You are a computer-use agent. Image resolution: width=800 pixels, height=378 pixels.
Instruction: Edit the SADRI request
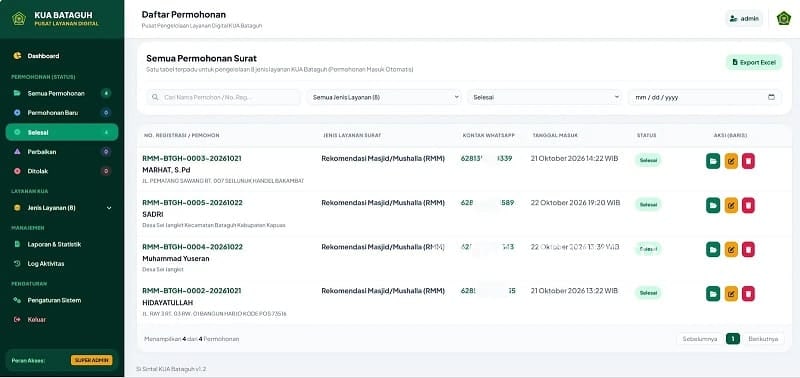click(x=731, y=205)
